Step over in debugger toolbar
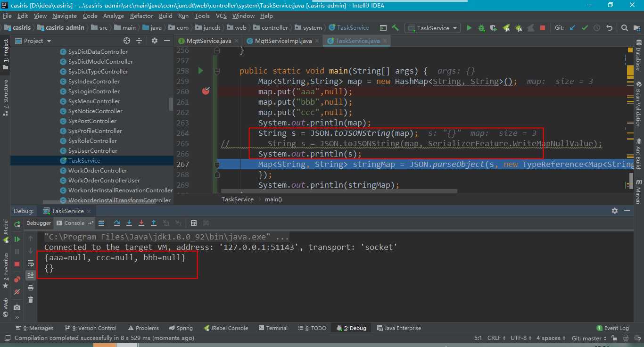Screen dimensions: 644x347 (x=117, y=223)
